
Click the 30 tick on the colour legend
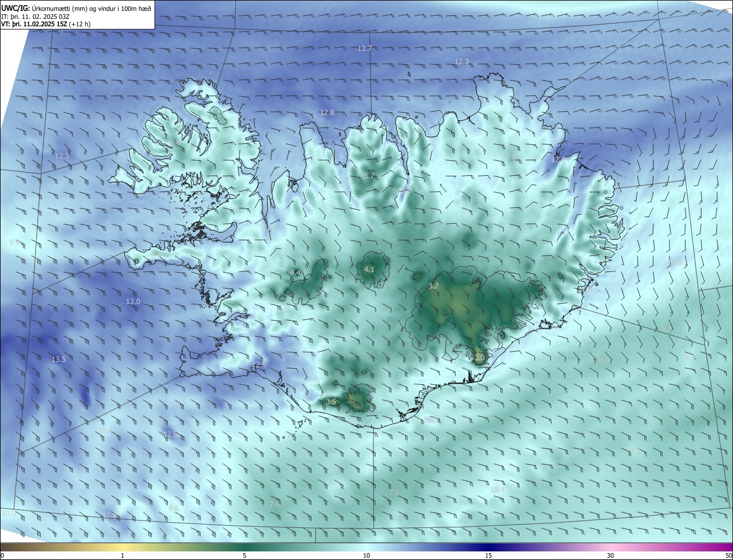610,556
